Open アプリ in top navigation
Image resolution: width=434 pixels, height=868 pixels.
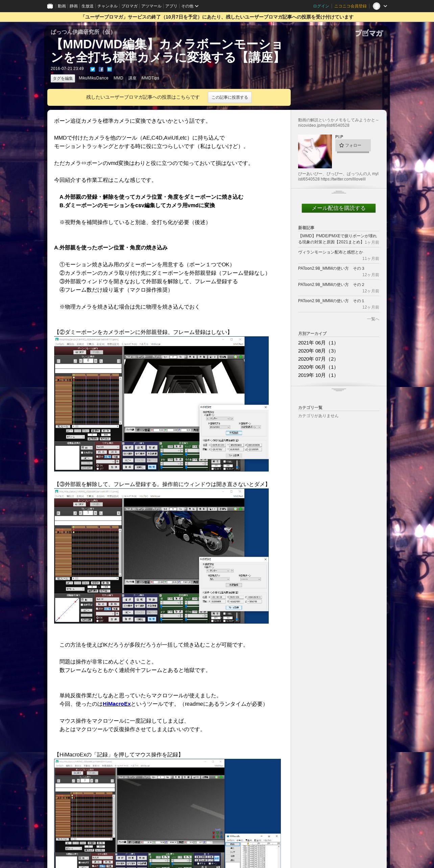(x=171, y=6)
